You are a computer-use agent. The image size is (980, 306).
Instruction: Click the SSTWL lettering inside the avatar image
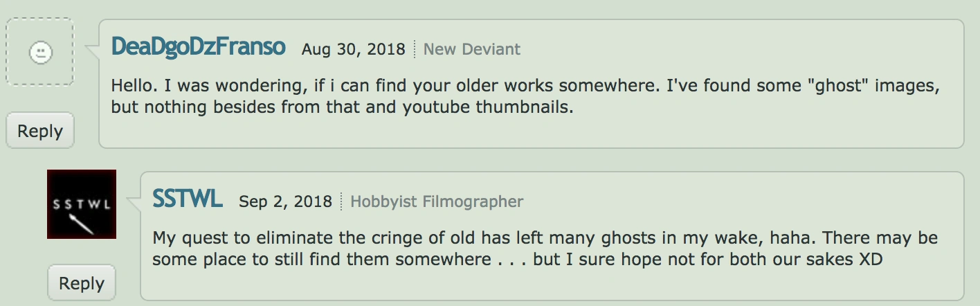(82, 204)
